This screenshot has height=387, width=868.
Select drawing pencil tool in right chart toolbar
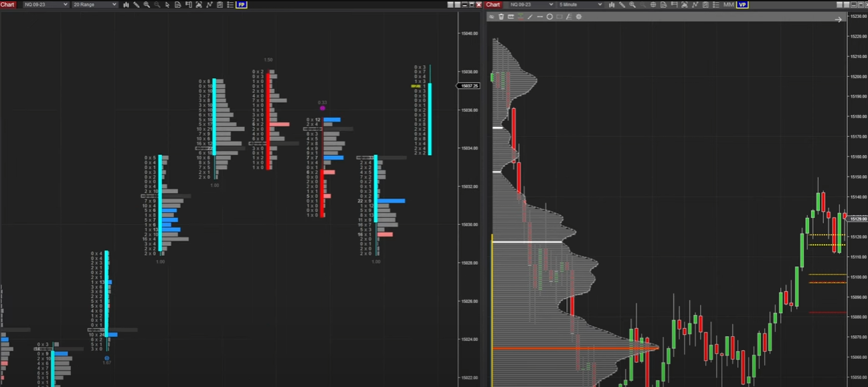click(x=622, y=5)
